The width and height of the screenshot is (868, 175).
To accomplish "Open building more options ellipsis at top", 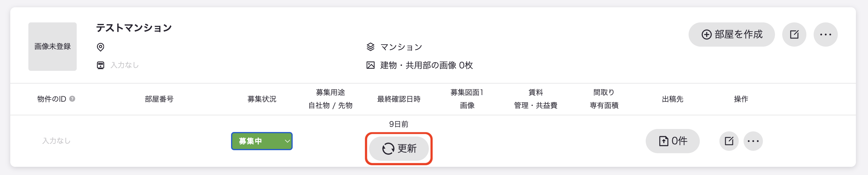I will pyautogui.click(x=825, y=35).
